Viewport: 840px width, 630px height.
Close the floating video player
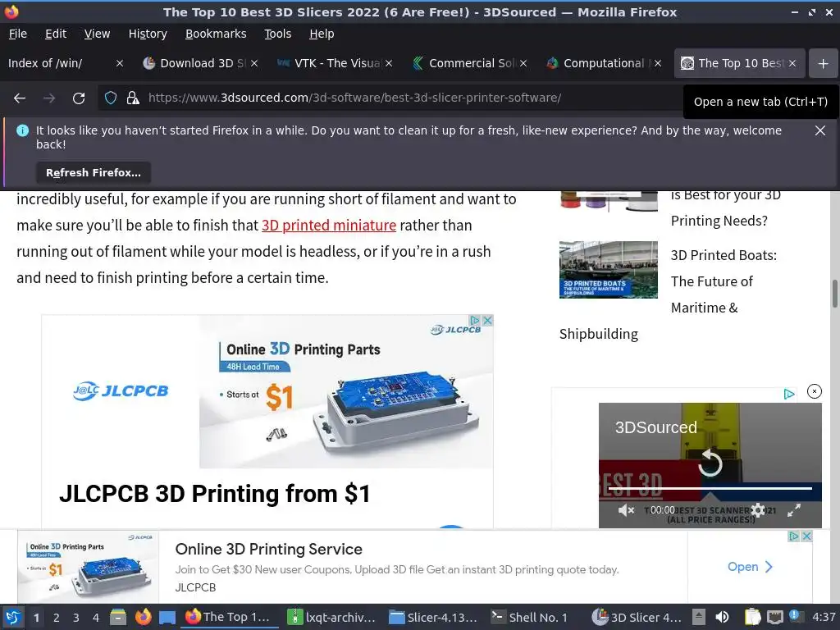click(815, 391)
